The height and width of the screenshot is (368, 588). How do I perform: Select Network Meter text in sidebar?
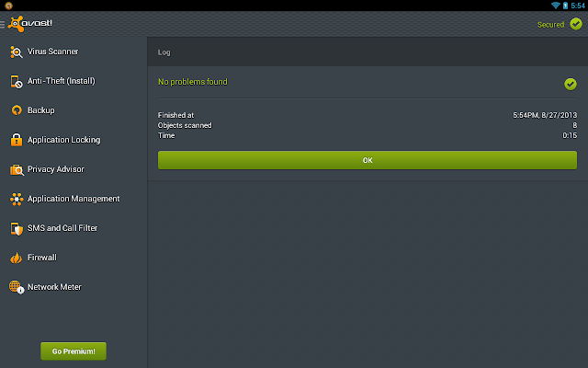click(54, 287)
